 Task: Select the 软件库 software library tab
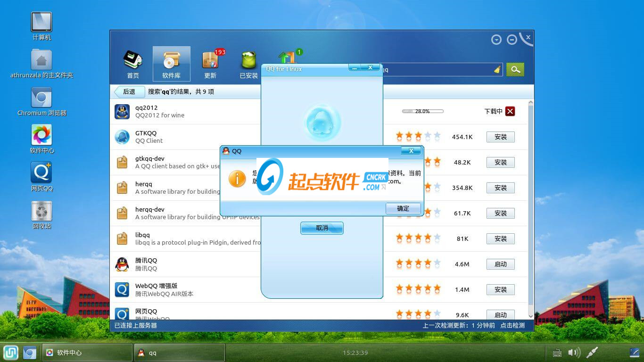click(x=172, y=64)
